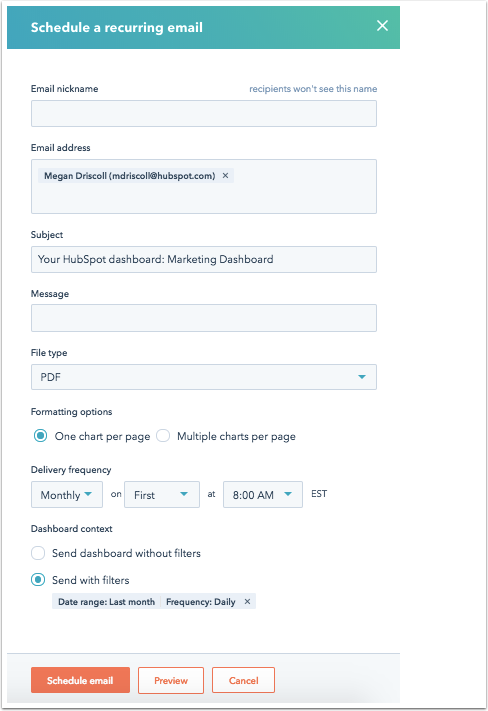Image resolution: width=488 pixels, height=711 pixels.
Task: Click the Email address recipients box
Action: pyautogui.click(x=204, y=186)
